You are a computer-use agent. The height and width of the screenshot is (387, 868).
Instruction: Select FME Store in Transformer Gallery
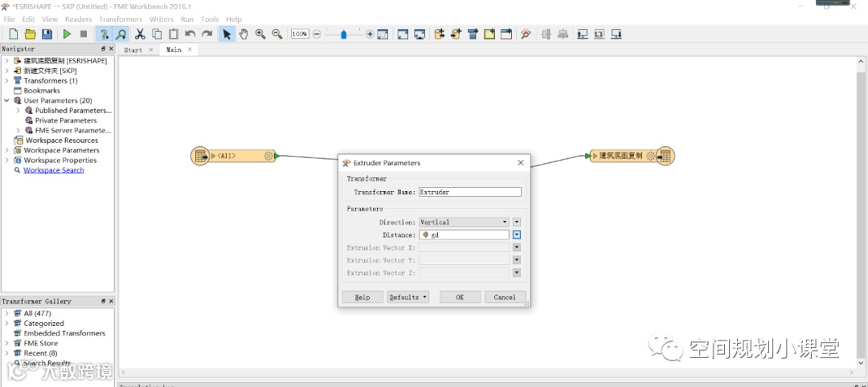coord(40,344)
